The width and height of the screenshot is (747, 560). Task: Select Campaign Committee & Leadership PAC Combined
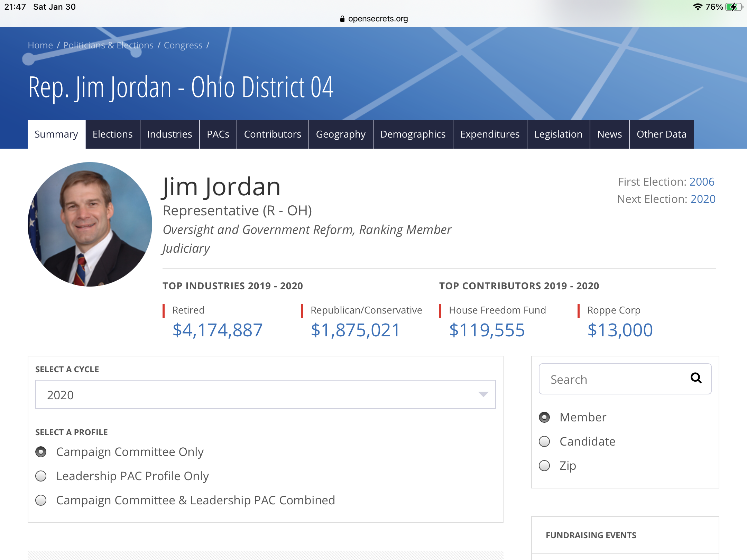click(x=41, y=500)
